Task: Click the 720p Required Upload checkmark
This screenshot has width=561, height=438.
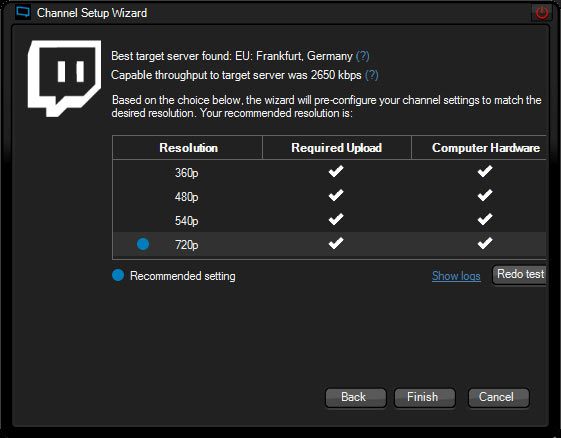Action: 336,243
